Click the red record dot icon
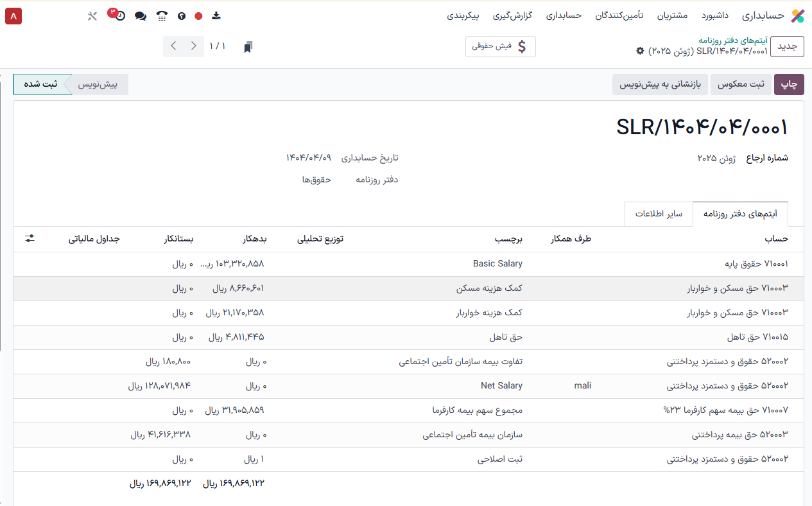812x506 pixels. pos(199,16)
